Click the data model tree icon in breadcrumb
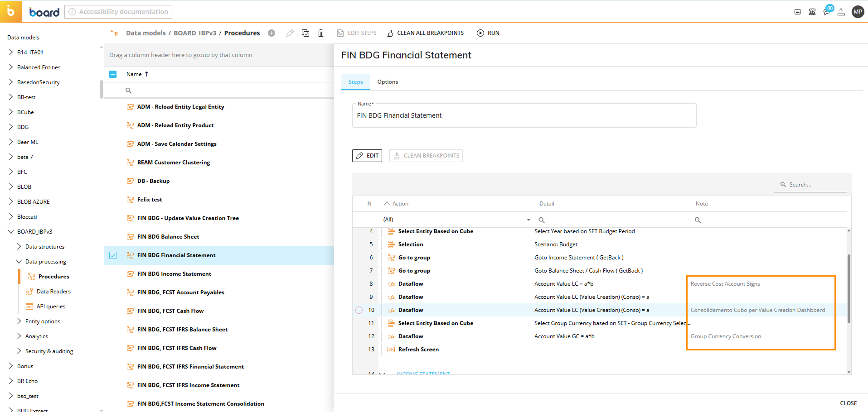Viewport: 868px width, 412px height. click(115, 33)
